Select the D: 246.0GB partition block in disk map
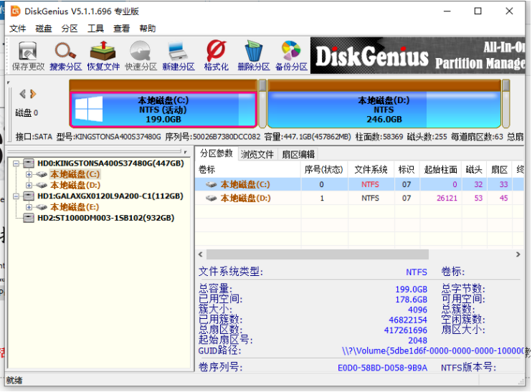This screenshot has width=532, height=392. [x=384, y=110]
